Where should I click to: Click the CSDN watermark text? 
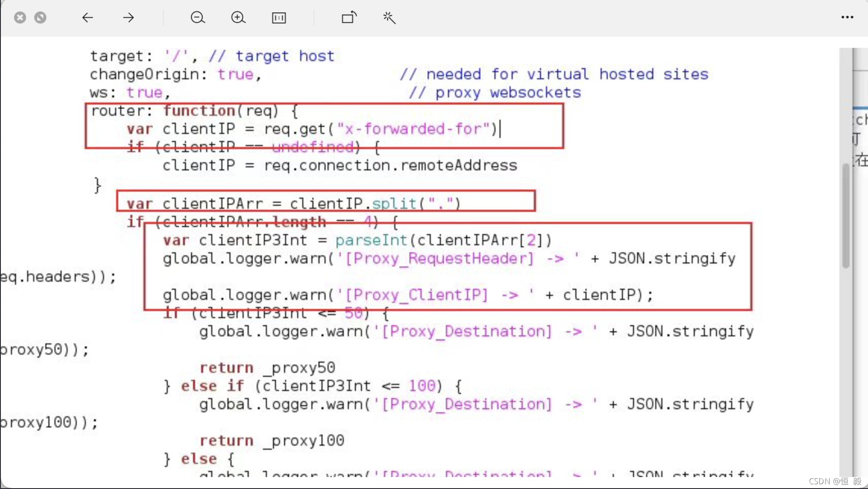pos(835,481)
